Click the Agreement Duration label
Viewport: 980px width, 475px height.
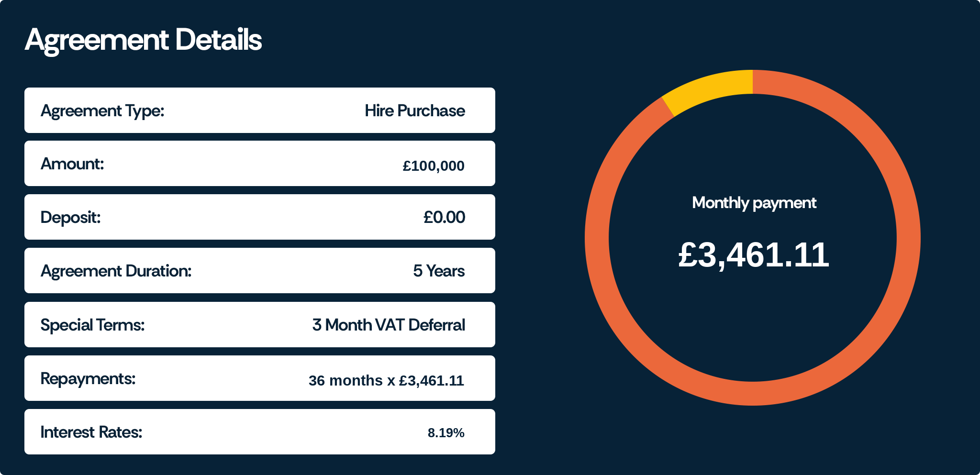116,271
